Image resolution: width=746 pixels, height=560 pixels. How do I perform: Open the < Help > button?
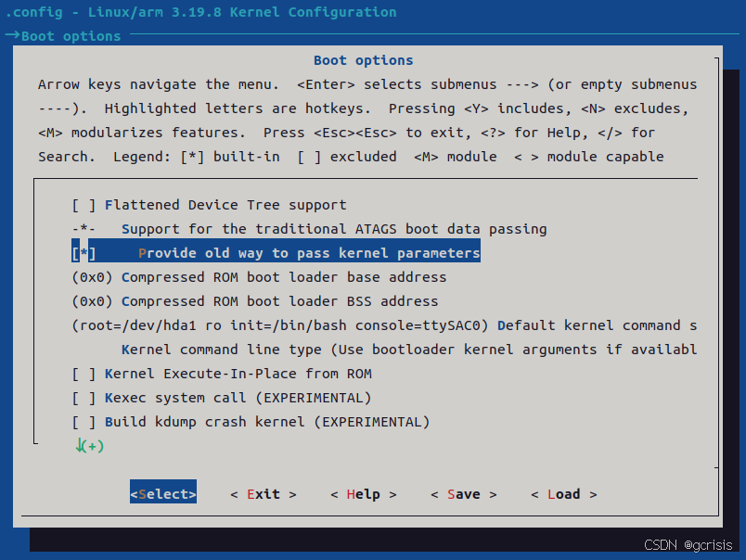364,494
